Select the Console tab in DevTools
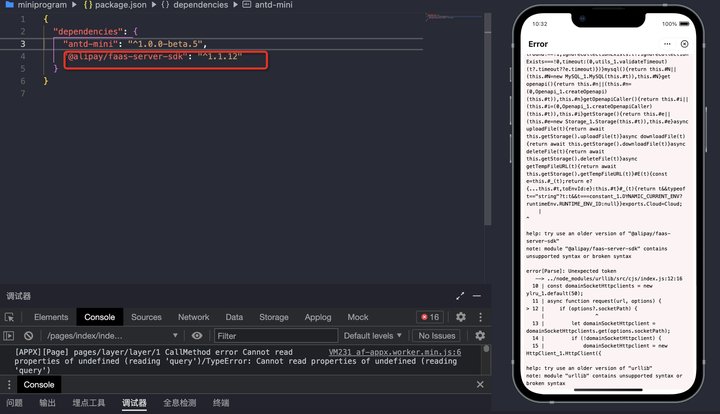 pyautogui.click(x=100, y=317)
